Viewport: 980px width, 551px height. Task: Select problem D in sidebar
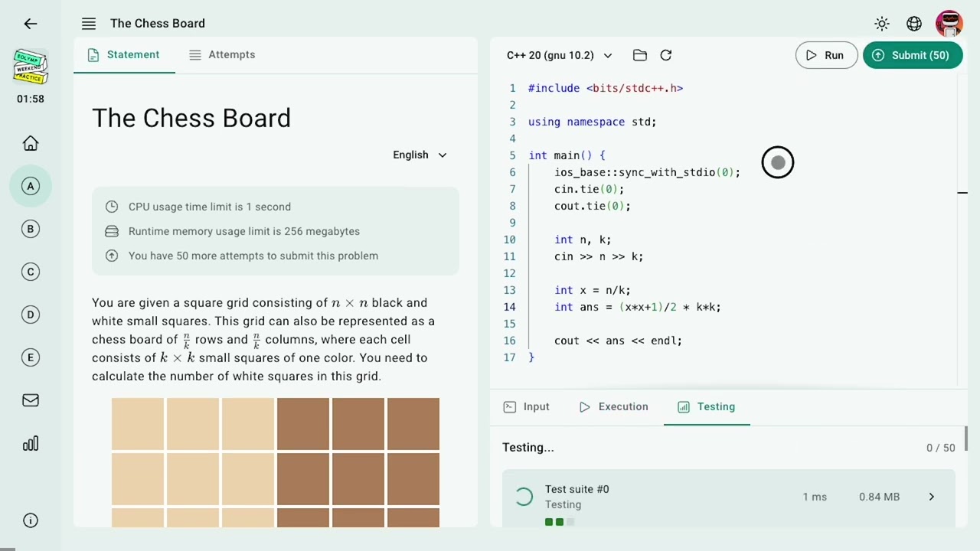pos(31,315)
